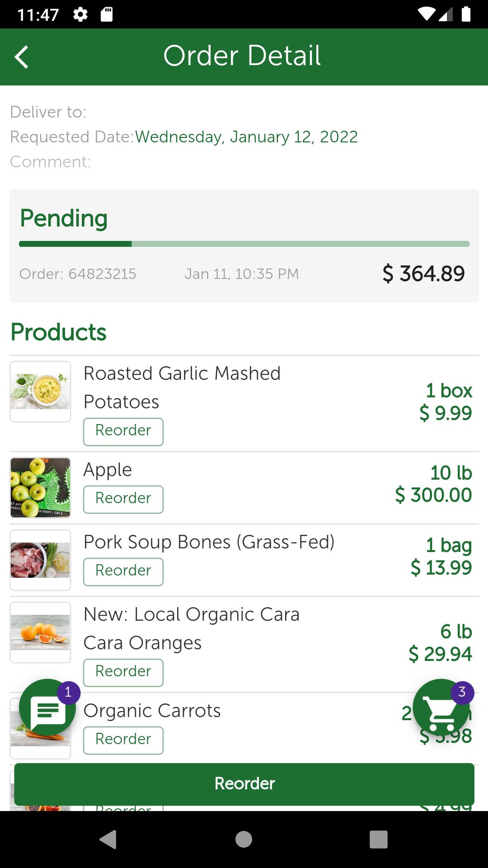Viewport: 488px width, 868px height.
Task: Open the Cara Cara oranges image
Action: pyautogui.click(x=40, y=632)
